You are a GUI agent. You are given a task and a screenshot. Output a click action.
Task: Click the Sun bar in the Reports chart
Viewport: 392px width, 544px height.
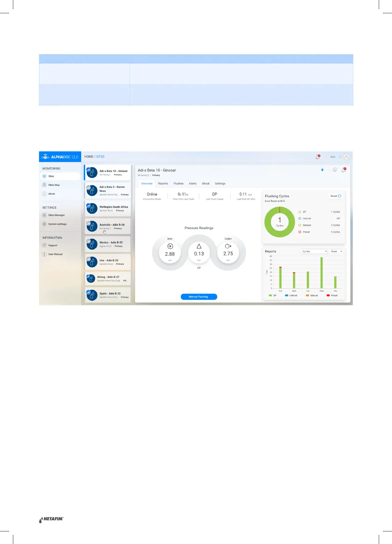[280, 278]
